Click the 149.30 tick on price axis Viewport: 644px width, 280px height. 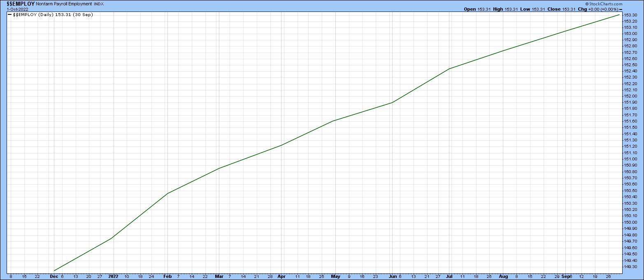click(632, 266)
